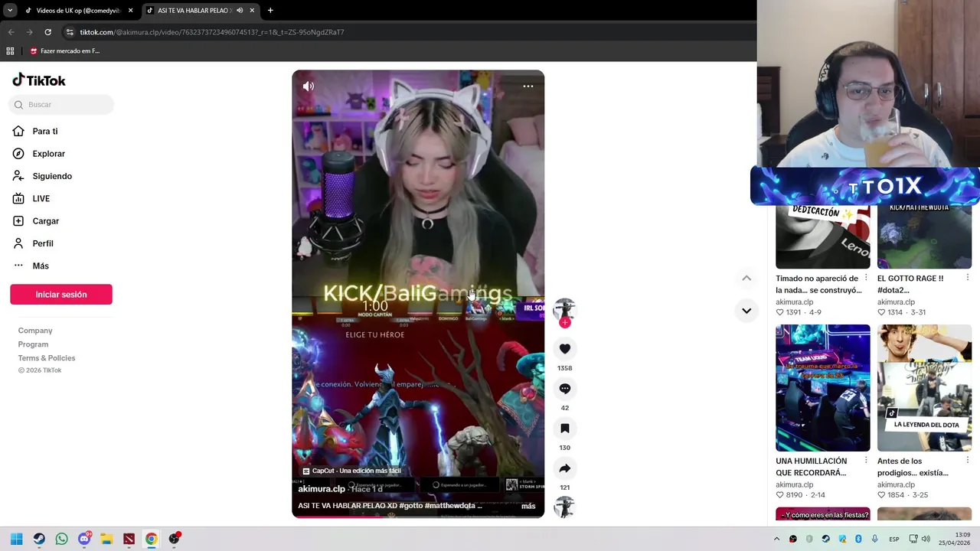980x551 pixels.
Task: Click CapCut - Una edición más fácil tag
Action: (352, 471)
